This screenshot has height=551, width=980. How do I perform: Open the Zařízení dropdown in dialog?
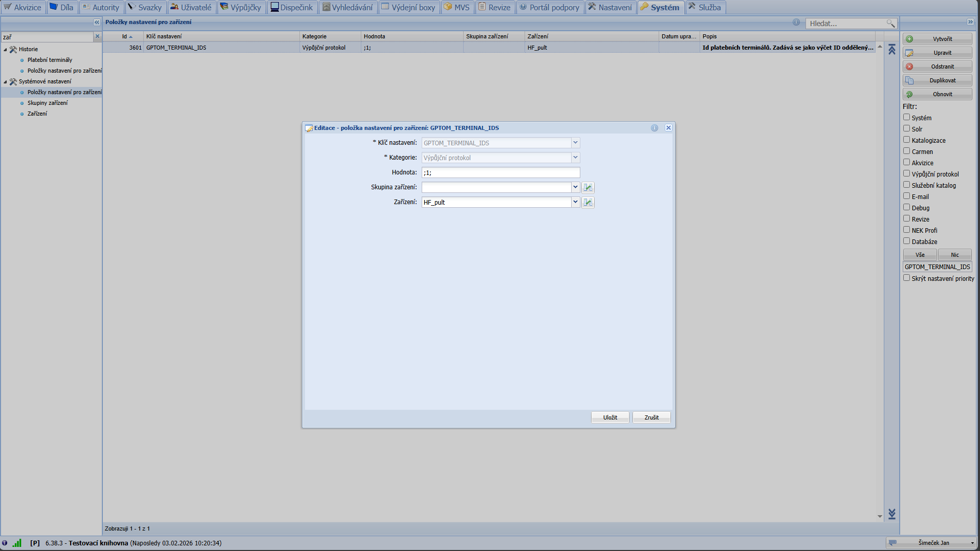point(575,203)
